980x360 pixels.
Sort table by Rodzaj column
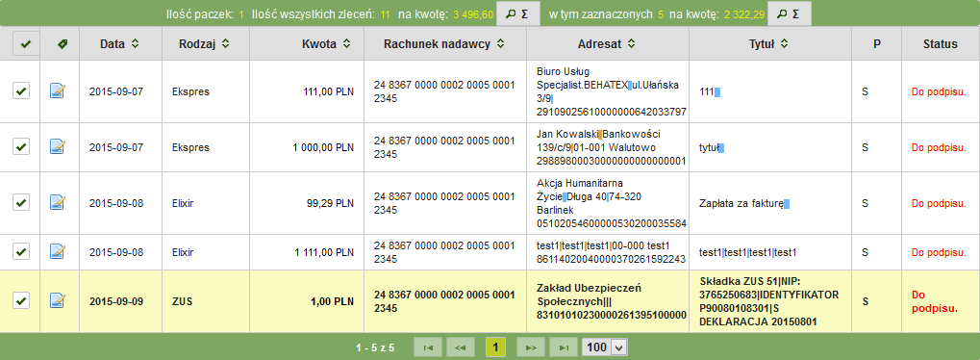(x=205, y=44)
